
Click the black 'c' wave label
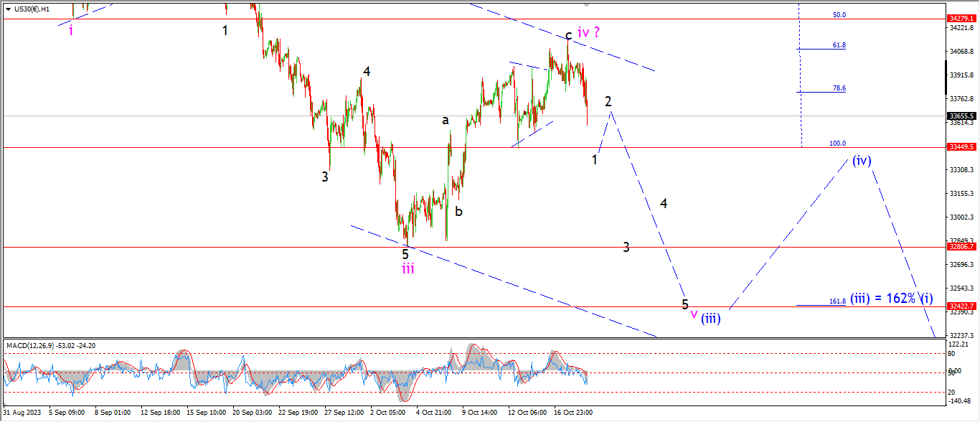click(x=568, y=34)
